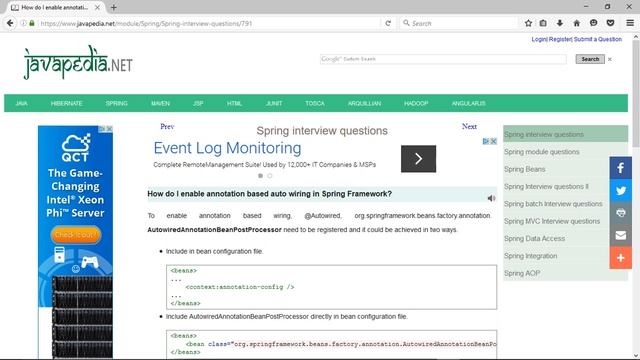This screenshot has width=640, height=360.
Task: Select the first ad carousel dot
Action: point(260,176)
